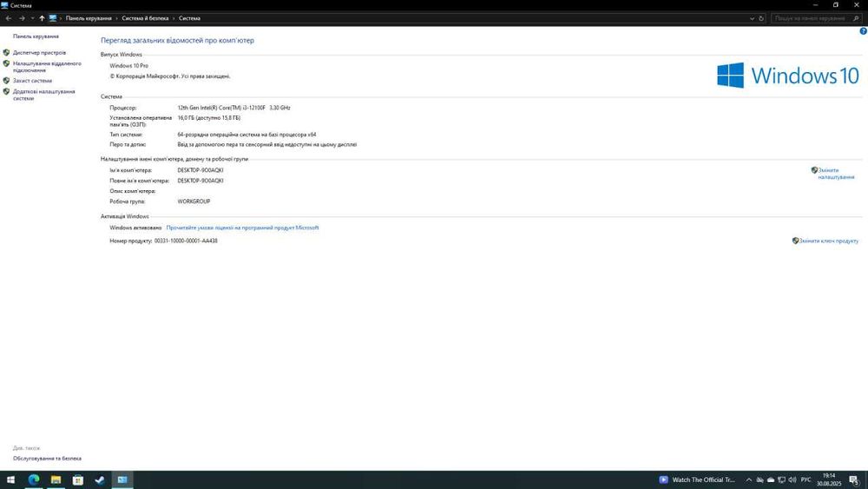868x489 pixels.
Task: Open 'Захист системи' link
Action: tap(33, 81)
